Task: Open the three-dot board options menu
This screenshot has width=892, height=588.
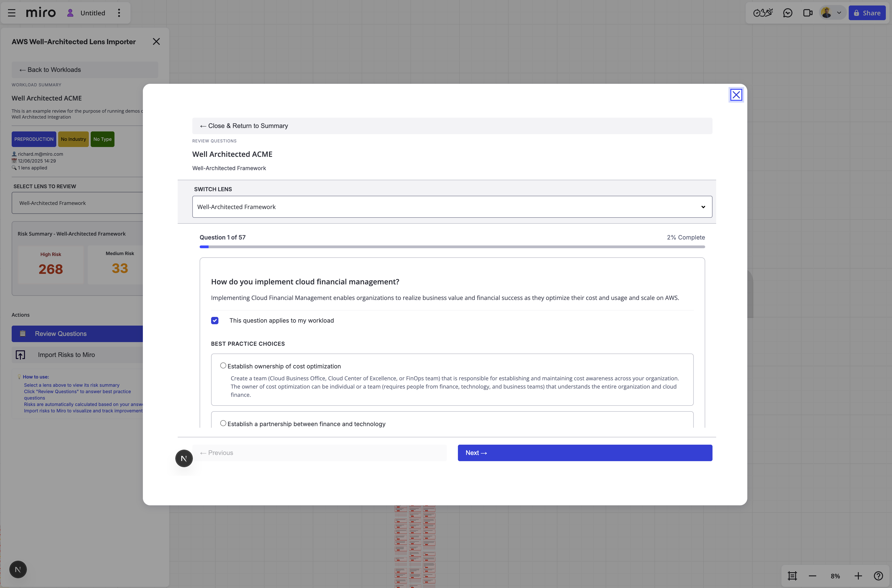Action: coord(119,12)
